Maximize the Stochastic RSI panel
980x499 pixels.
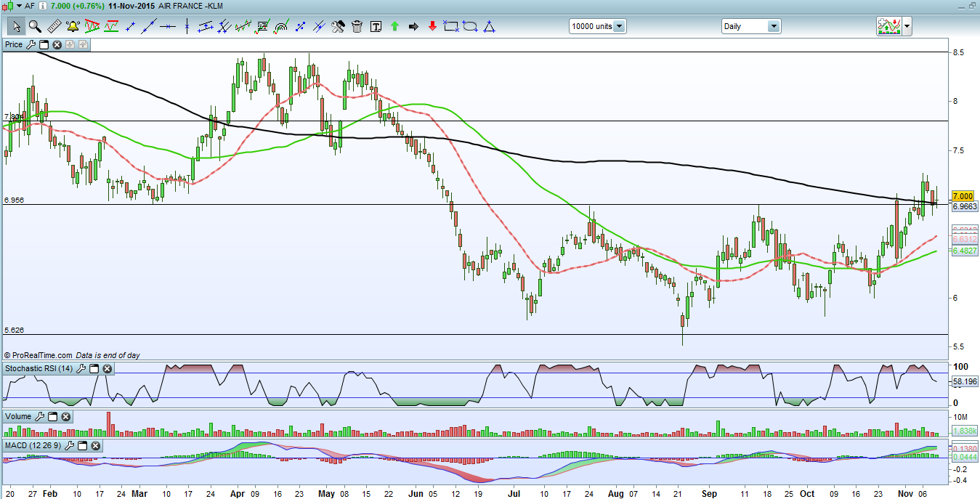[94, 369]
